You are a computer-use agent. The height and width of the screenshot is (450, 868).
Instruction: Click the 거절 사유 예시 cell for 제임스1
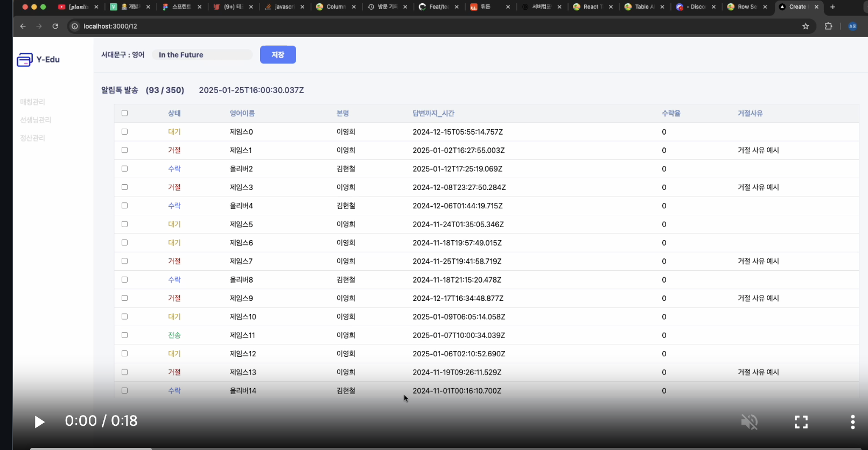click(x=758, y=150)
